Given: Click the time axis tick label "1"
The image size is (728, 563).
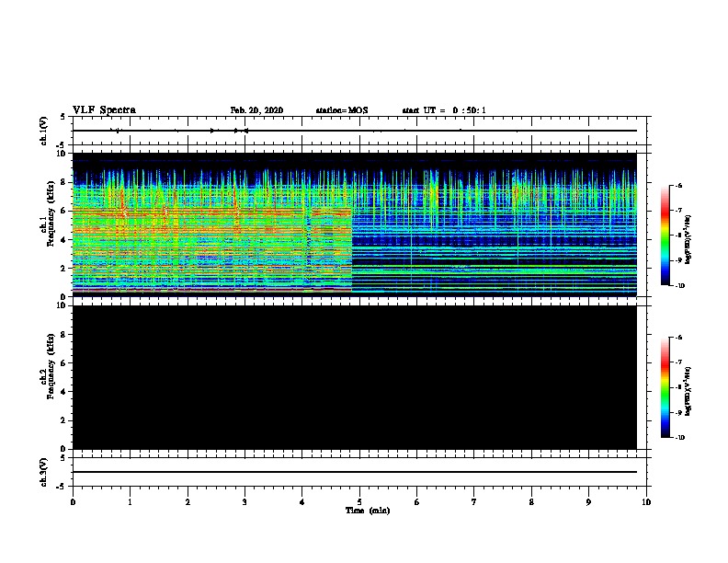Looking at the screenshot, I should pos(130,501).
